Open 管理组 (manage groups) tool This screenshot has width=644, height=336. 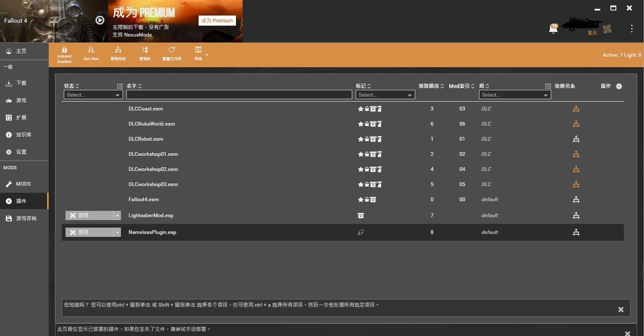(x=145, y=54)
